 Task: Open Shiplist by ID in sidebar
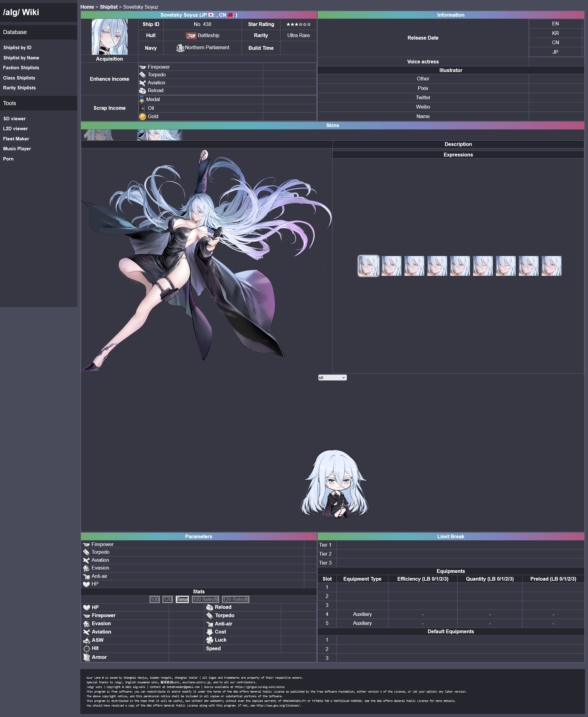pyautogui.click(x=17, y=48)
